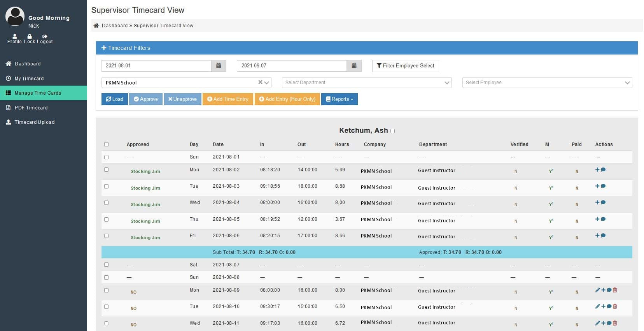Image resolution: width=644 pixels, height=331 pixels.
Task: Check the 2021-08-06 Friday row checkbox
Action: coord(106,236)
